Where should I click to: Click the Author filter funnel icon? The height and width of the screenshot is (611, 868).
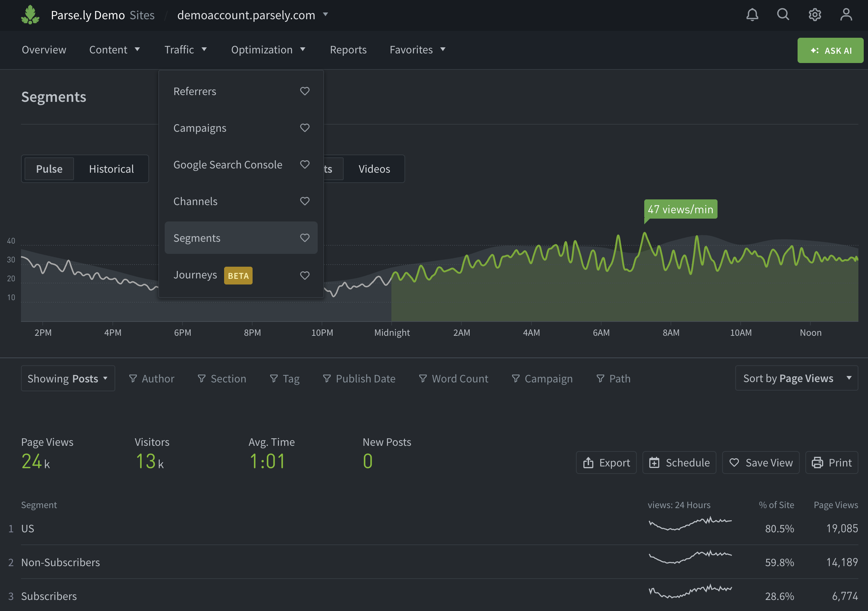coord(133,378)
